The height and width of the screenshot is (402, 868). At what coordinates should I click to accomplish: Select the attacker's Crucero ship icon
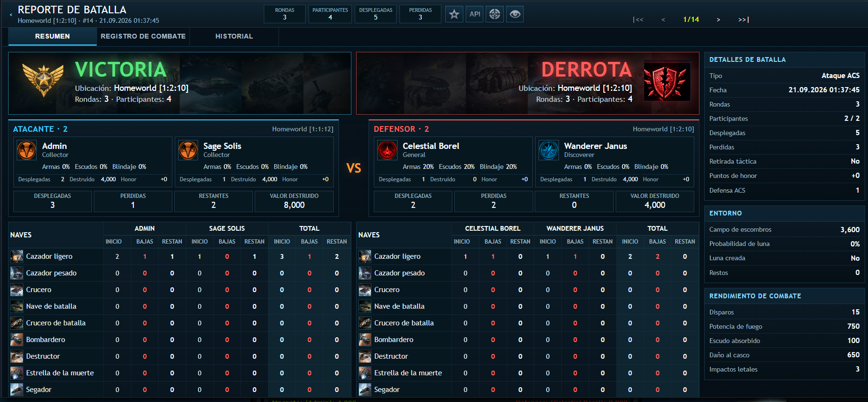[17, 290]
